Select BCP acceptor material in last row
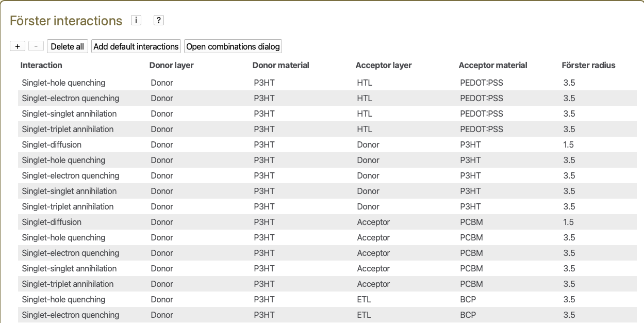The height and width of the screenshot is (323, 644). [468, 315]
